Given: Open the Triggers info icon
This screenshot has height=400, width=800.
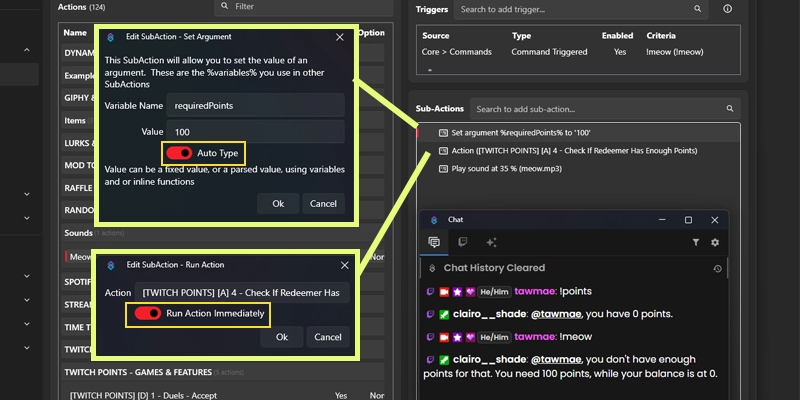Looking at the screenshot, I should coord(728,9).
